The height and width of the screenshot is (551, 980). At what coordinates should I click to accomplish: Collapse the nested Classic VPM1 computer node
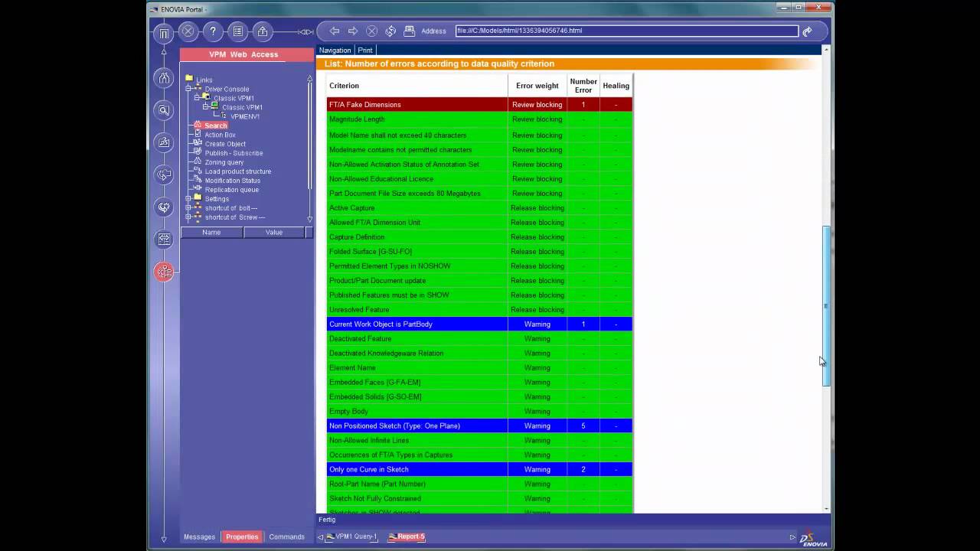(x=205, y=107)
